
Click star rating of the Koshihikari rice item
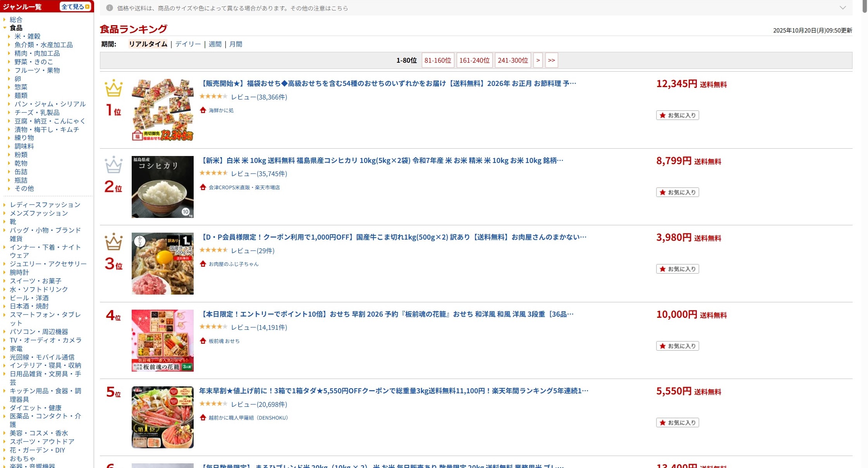(213, 173)
